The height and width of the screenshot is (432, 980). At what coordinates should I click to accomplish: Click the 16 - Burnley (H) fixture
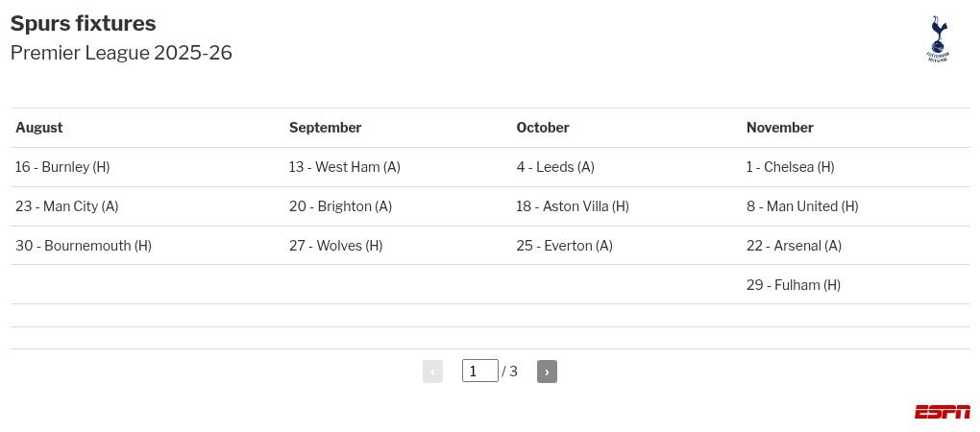point(62,167)
